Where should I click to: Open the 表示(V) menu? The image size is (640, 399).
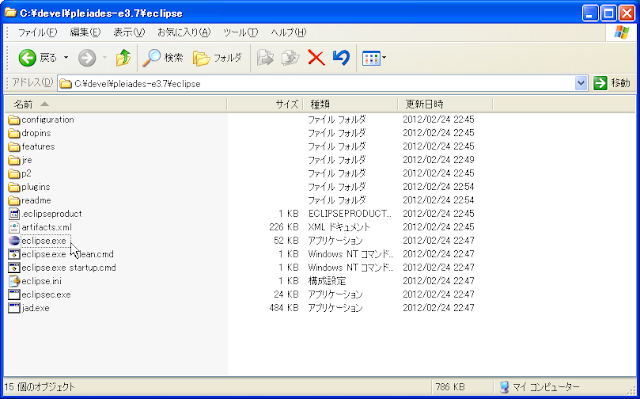[x=129, y=32]
